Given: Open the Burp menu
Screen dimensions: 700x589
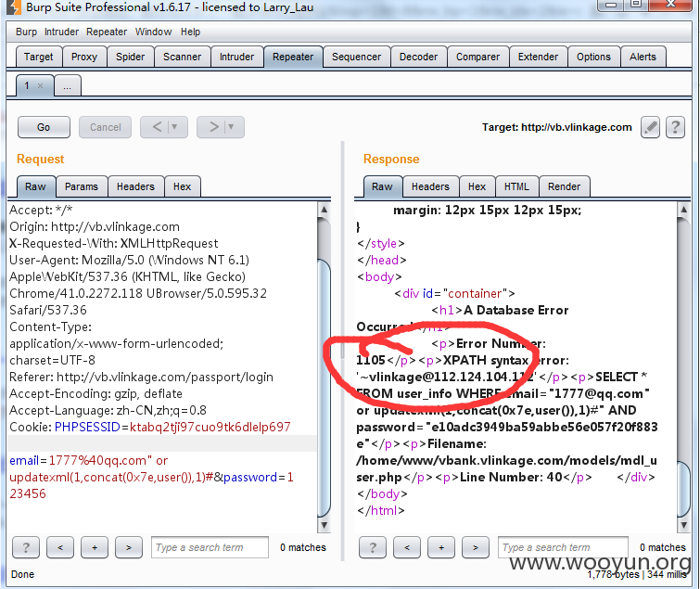Looking at the screenshot, I should (x=26, y=32).
